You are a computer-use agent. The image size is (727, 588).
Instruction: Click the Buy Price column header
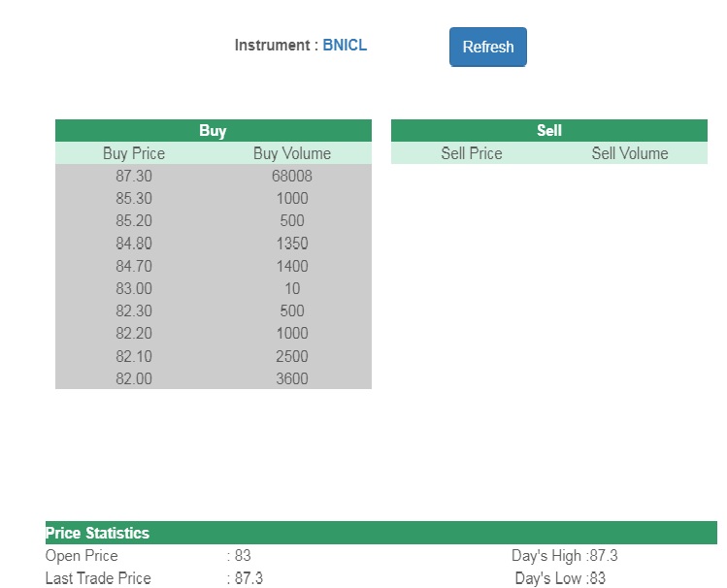click(x=134, y=153)
